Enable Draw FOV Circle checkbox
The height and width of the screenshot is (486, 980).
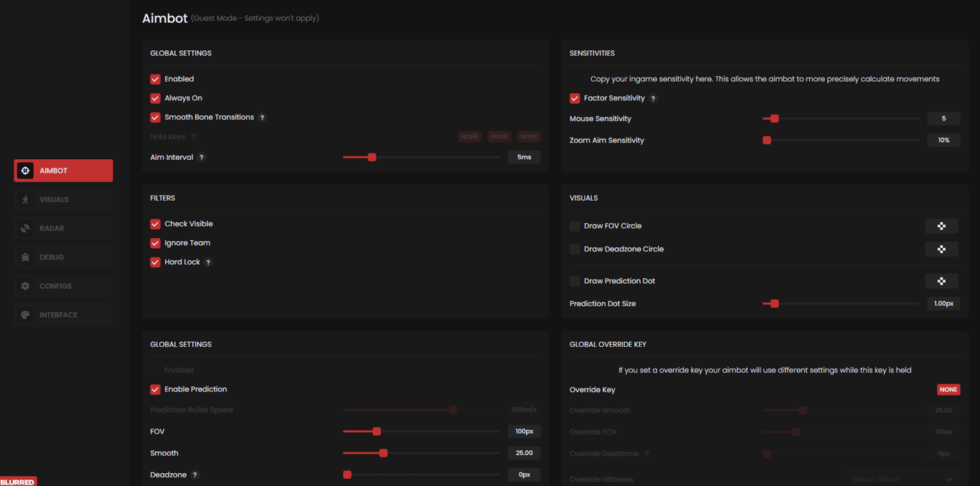575,226
